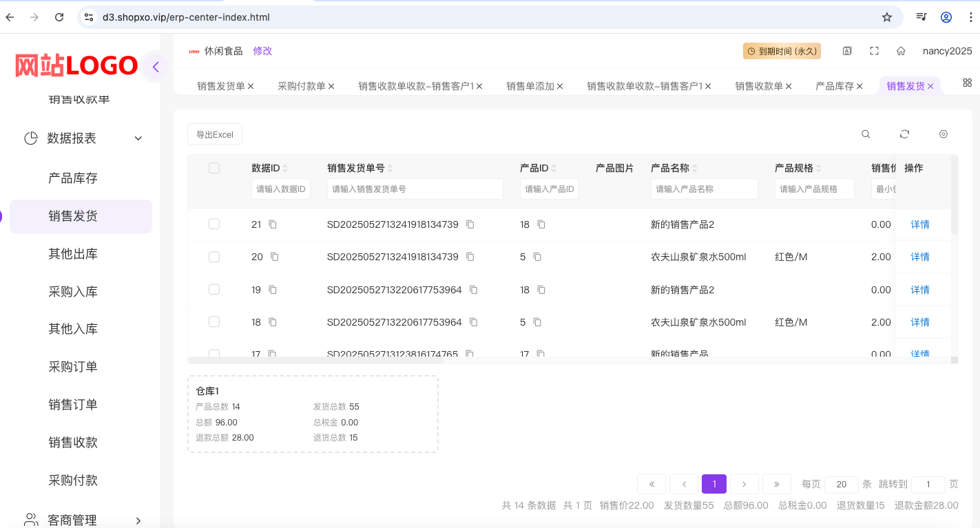This screenshot has height=528, width=980.
Task: Open the table search icon
Action: pyautogui.click(x=866, y=134)
